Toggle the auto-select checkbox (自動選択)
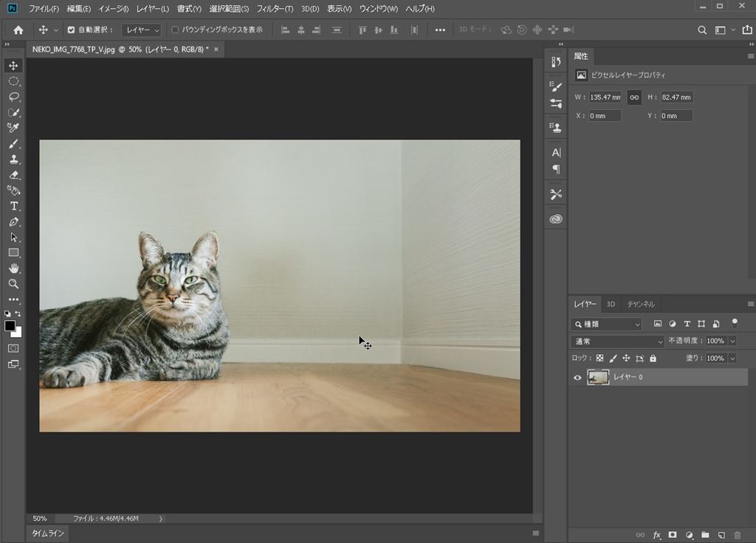The image size is (756, 543). pos(71,30)
